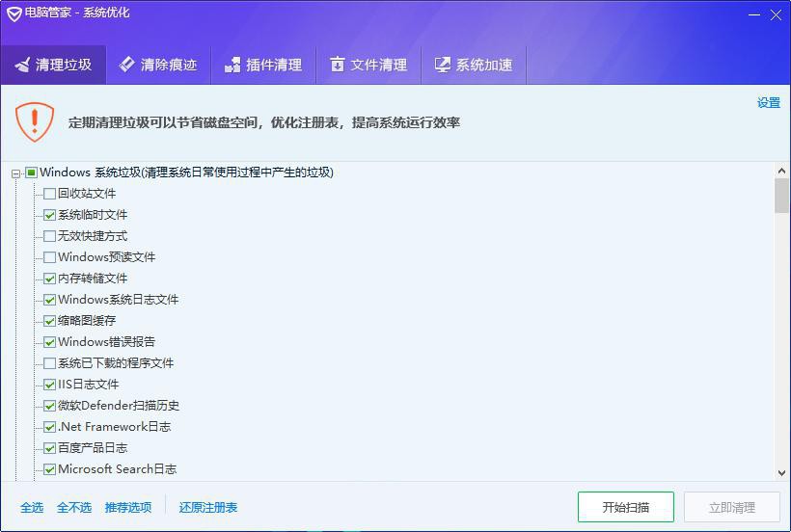
Task: Close the 系统优化 window
Action: pos(776,14)
